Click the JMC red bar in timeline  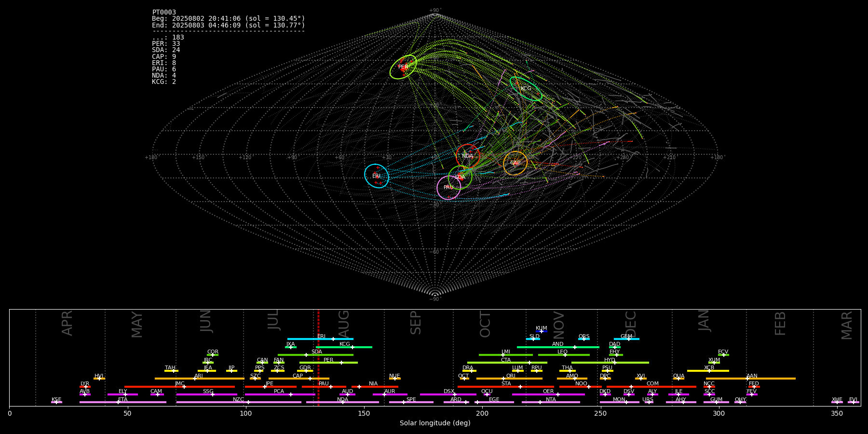pyautogui.click(x=179, y=387)
